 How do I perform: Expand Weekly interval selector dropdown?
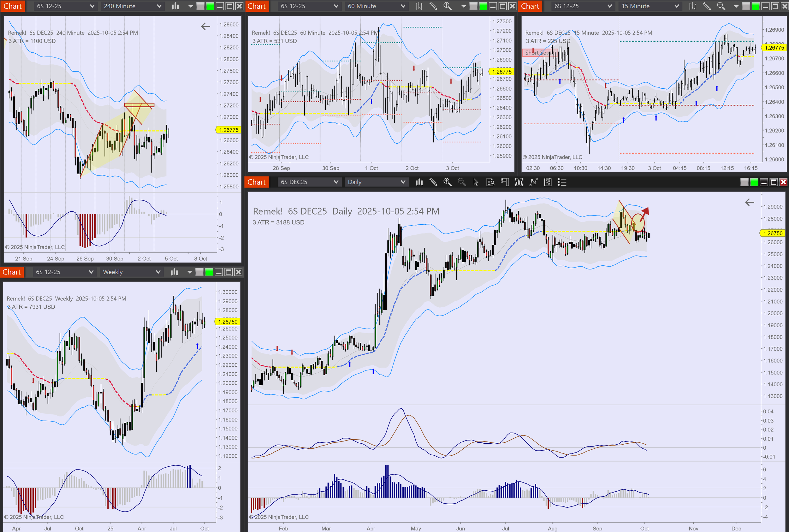click(x=158, y=272)
